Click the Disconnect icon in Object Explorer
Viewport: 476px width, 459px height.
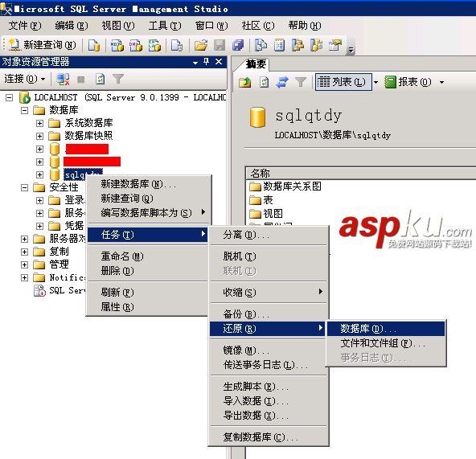[64, 80]
